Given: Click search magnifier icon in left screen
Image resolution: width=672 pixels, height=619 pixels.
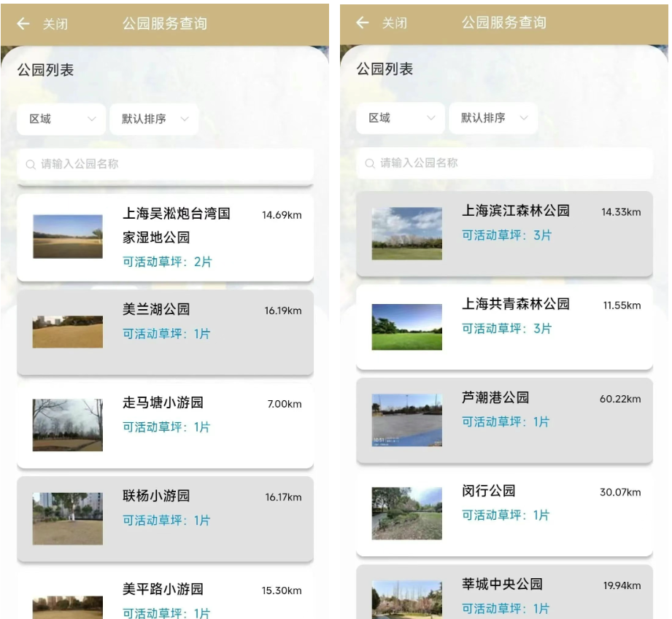Looking at the screenshot, I should 31,165.
